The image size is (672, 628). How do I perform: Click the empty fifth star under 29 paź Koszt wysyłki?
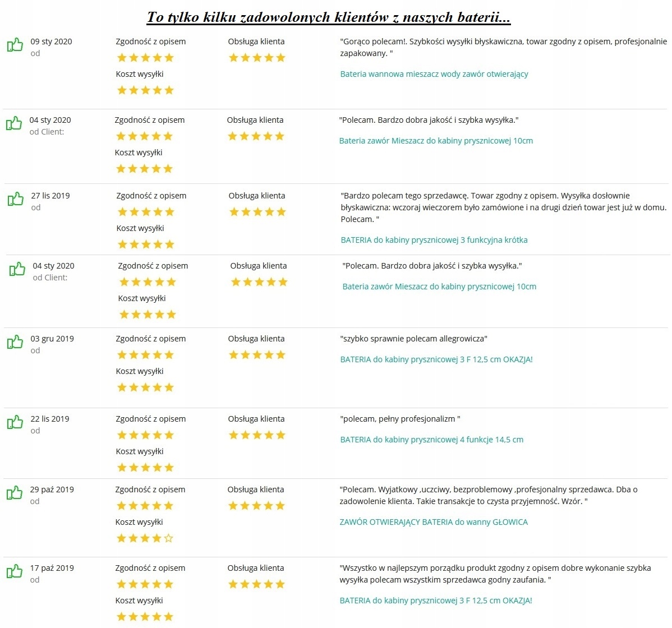click(x=168, y=538)
